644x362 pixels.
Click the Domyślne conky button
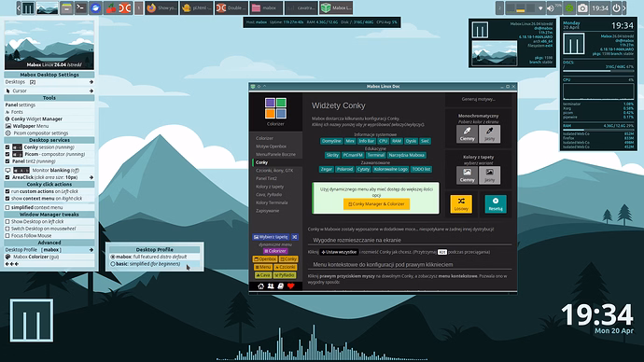(331, 141)
